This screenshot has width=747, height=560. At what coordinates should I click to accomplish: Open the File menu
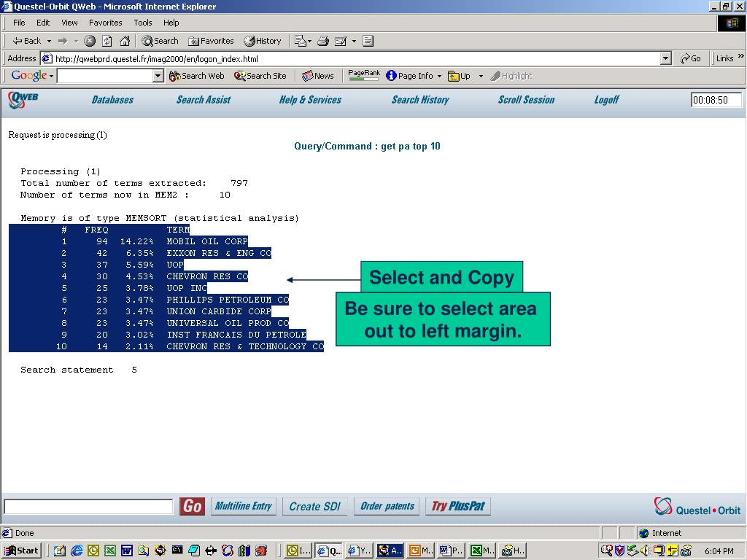[x=19, y=23]
